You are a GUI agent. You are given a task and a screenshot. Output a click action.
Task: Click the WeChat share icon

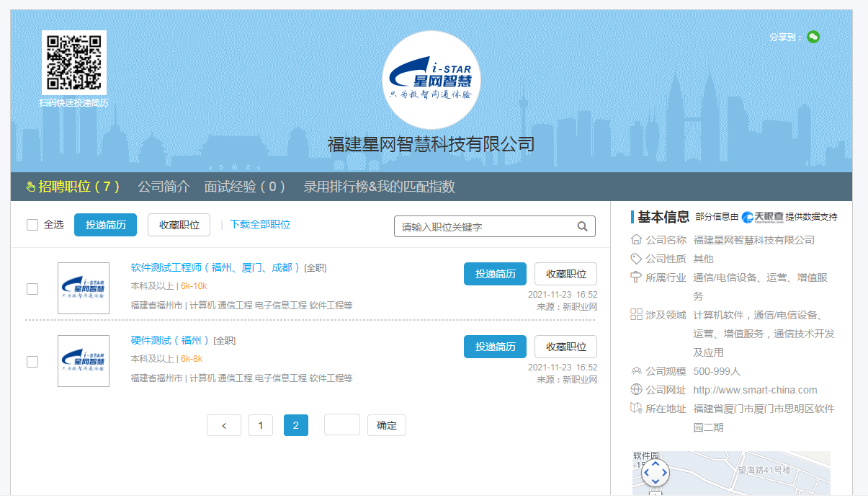[813, 37]
